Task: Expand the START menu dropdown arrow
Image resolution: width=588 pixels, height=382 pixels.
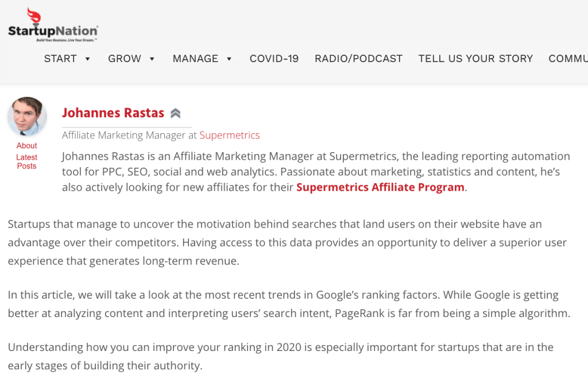Action: pos(87,59)
